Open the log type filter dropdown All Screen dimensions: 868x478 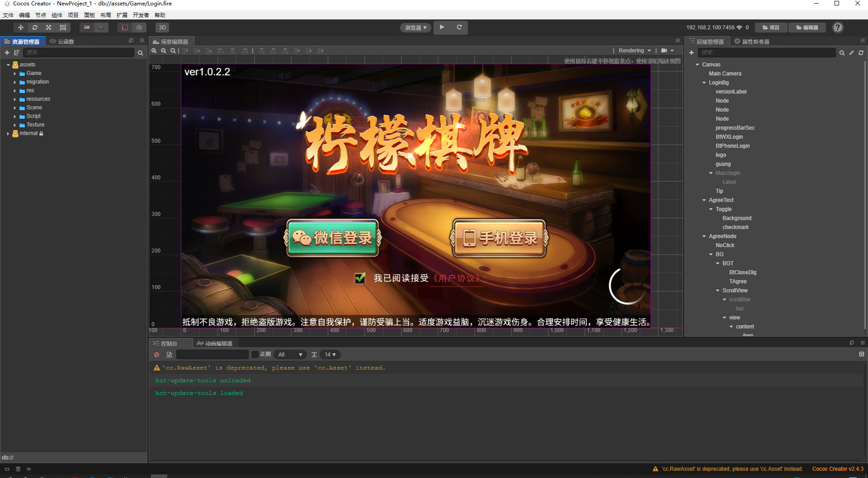coord(290,355)
